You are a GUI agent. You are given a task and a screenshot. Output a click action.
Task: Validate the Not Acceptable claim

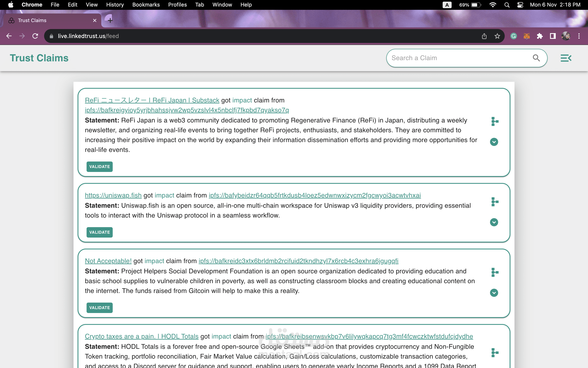tap(100, 308)
